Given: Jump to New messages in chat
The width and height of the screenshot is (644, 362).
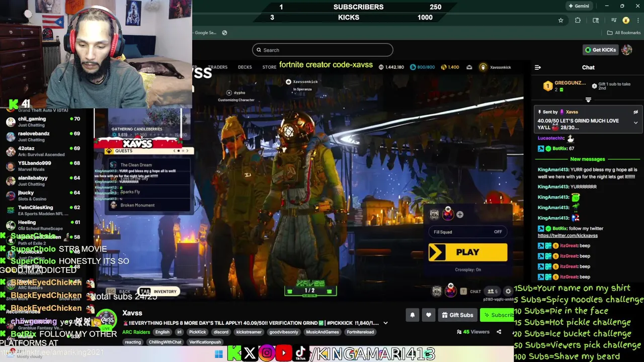Looking at the screenshot, I should click(x=587, y=159).
